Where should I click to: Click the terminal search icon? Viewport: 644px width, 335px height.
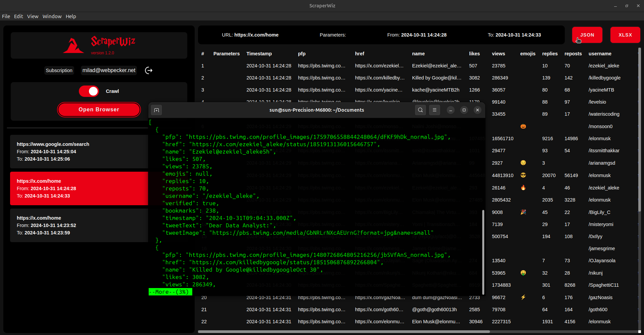420,110
